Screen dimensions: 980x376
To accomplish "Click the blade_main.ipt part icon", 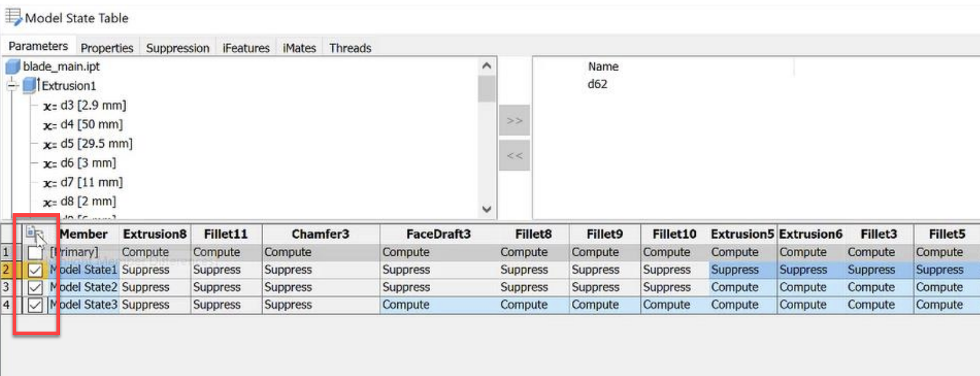I will tap(13, 67).
